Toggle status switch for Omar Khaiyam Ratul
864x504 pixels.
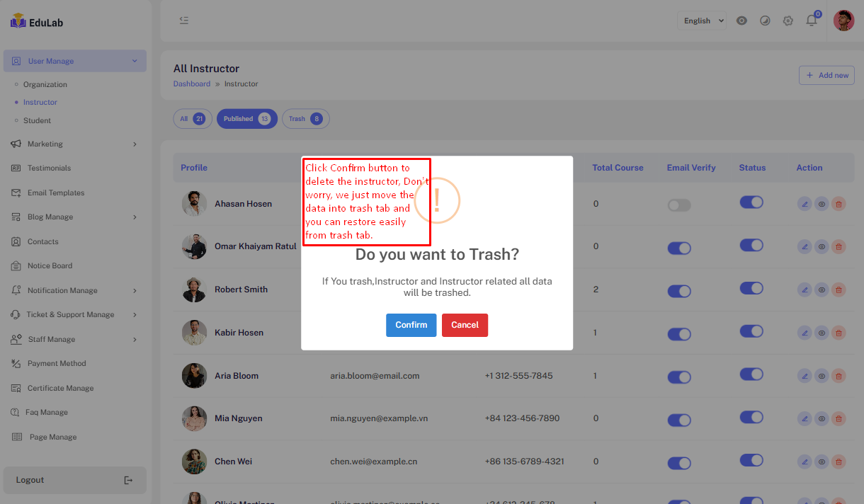click(x=751, y=245)
